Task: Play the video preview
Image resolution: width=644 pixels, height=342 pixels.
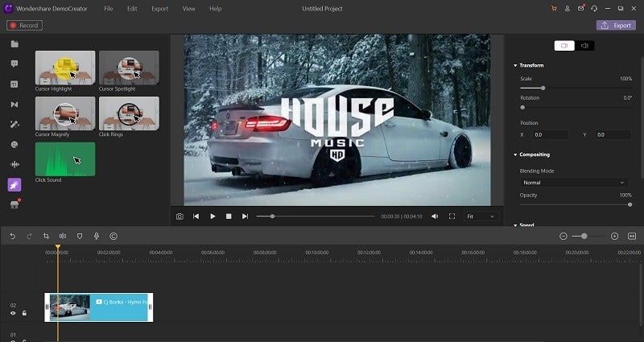Action: 213,216
